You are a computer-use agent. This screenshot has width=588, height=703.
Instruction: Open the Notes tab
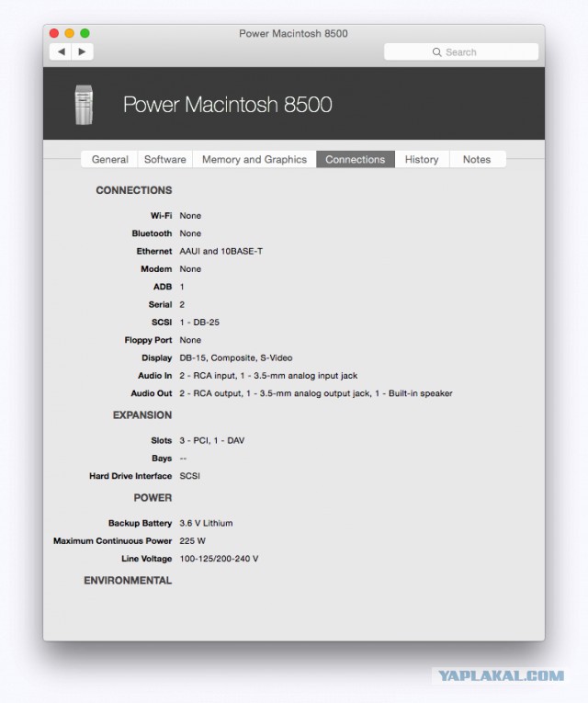click(477, 160)
